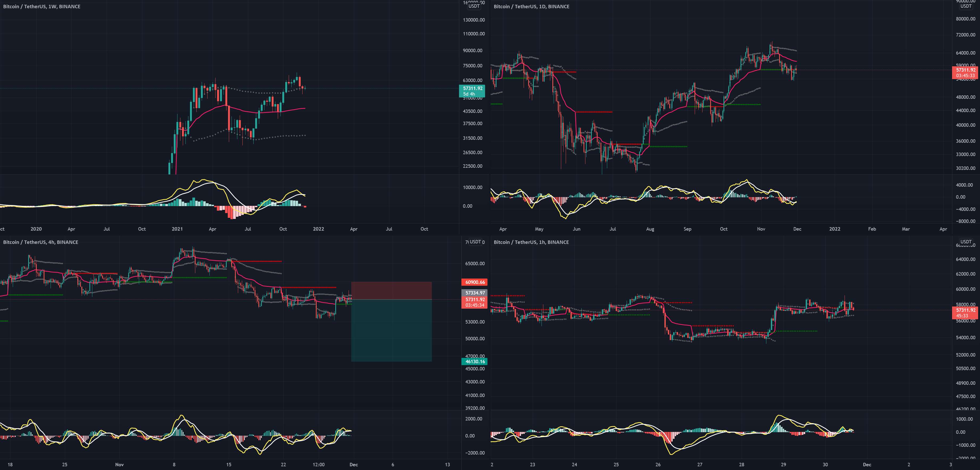
Task: Open the USDT currency selector on 4h chart
Action: pos(475,242)
